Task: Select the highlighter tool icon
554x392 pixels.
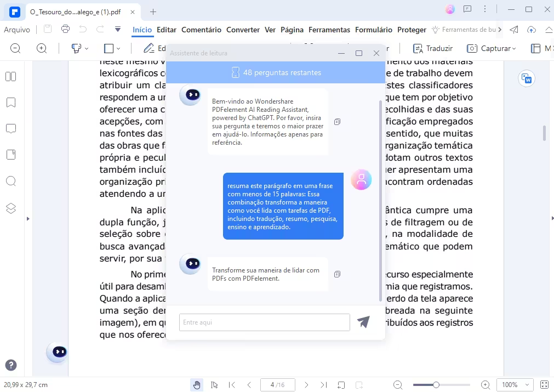Action: [76, 48]
